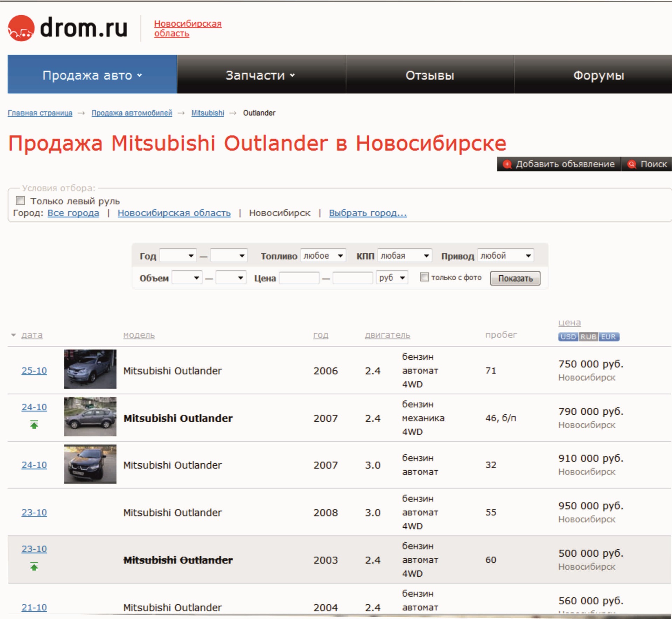This screenshot has height=619, width=672.
Task: Open the Объем maximum dropdown
Action: (x=231, y=277)
